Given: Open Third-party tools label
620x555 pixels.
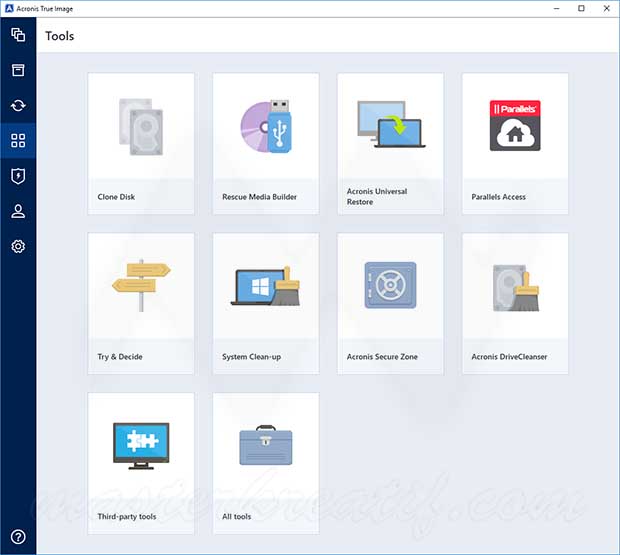Looking at the screenshot, I should pyautogui.click(x=127, y=516).
